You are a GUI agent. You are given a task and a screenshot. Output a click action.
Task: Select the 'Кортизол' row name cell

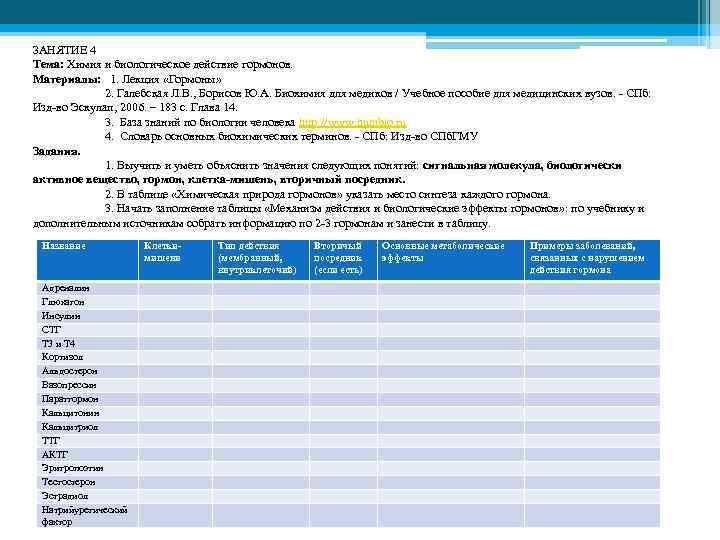click(x=87, y=357)
